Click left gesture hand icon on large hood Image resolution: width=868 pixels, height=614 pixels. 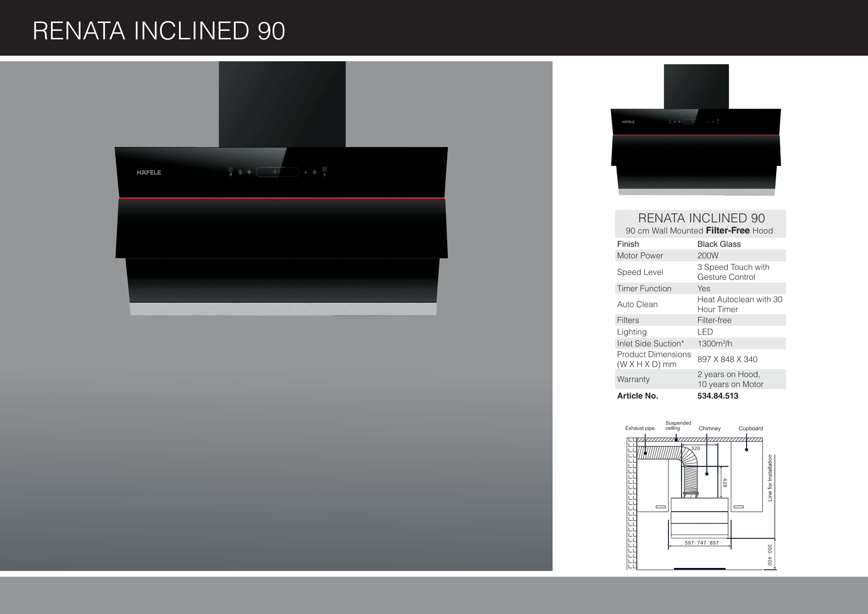click(x=231, y=174)
